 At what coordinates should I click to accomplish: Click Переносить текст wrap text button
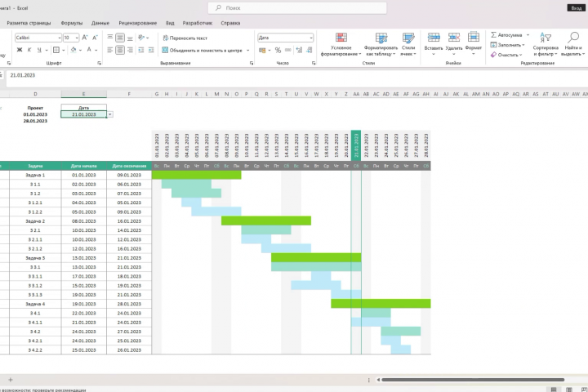click(x=185, y=38)
